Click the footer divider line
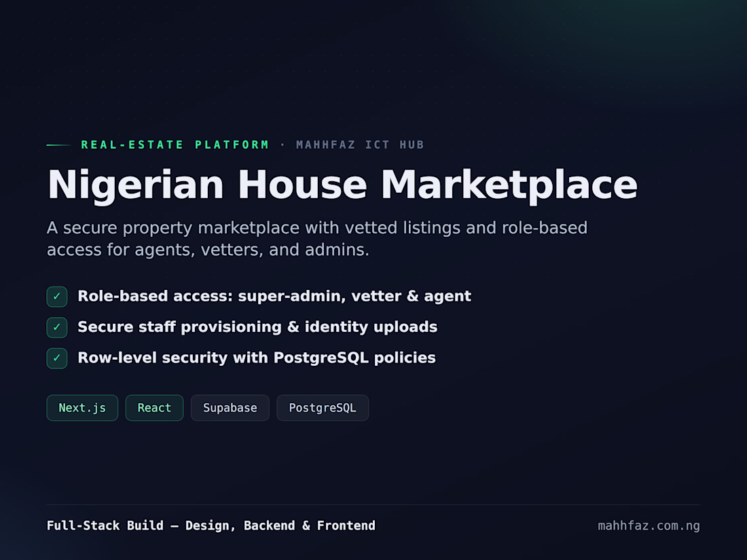 [x=373, y=504]
